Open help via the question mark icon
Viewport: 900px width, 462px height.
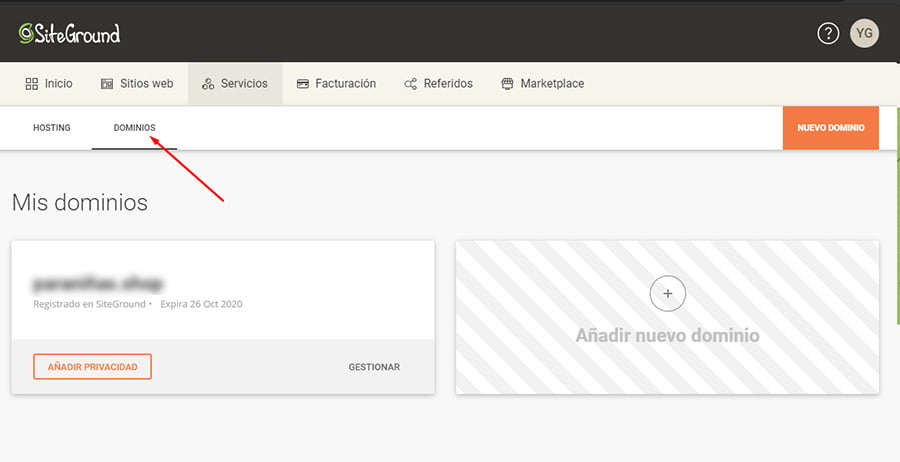point(827,33)
